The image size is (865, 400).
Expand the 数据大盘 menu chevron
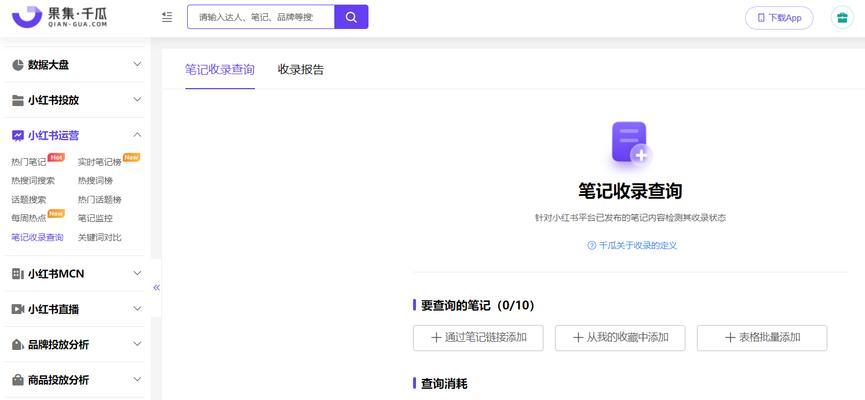point(137,65)
